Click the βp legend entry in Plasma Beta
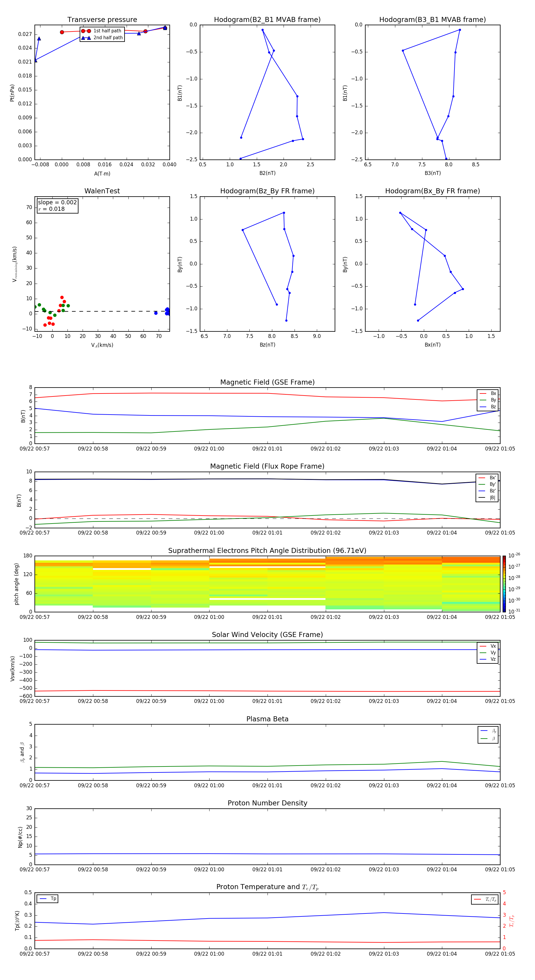This screenshot has height=980, width=535. (488, 731)
